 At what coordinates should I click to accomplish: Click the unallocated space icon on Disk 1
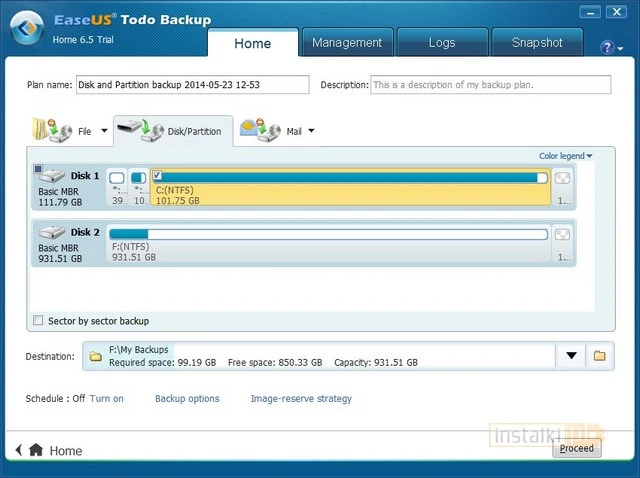pos(562,178)
